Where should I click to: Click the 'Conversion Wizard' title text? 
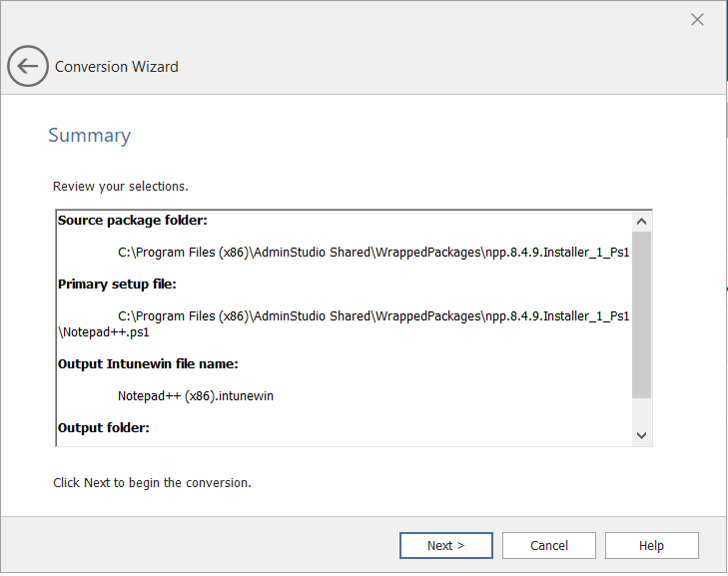[x=117, y=67]
